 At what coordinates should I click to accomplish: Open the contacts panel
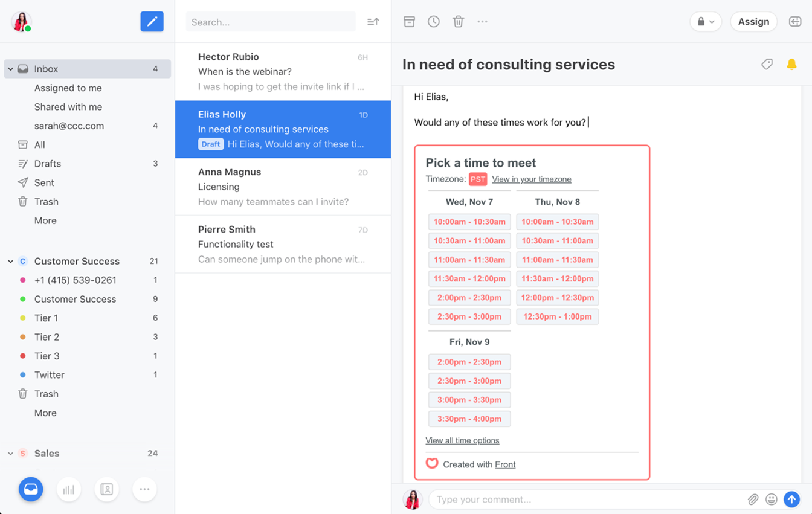point(107,489)
